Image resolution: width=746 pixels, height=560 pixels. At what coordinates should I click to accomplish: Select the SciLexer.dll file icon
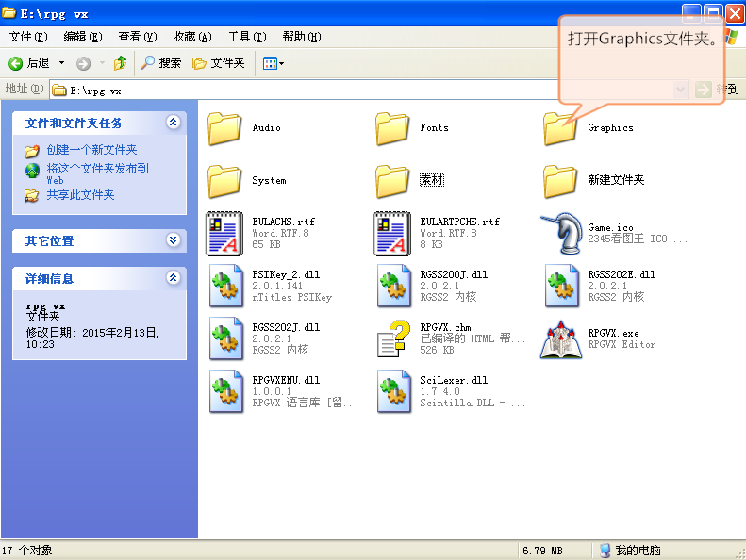point(394,391)
